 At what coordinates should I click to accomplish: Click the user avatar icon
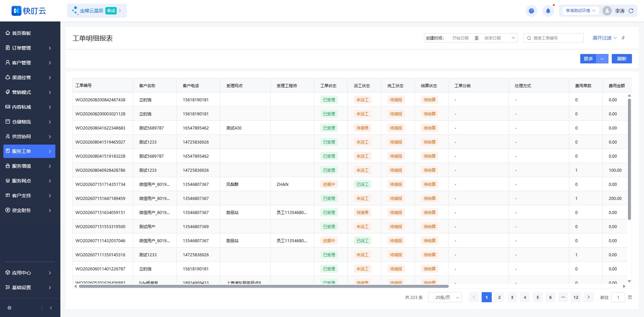(x=607, y=11)
